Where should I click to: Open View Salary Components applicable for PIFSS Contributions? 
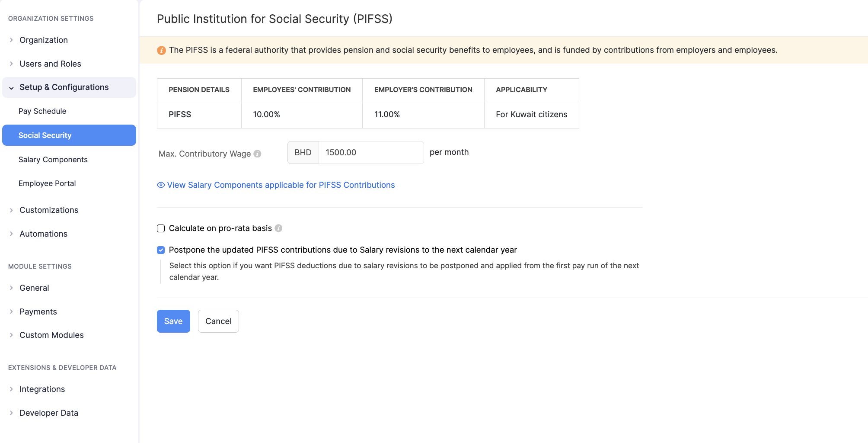tap(281, 185)
